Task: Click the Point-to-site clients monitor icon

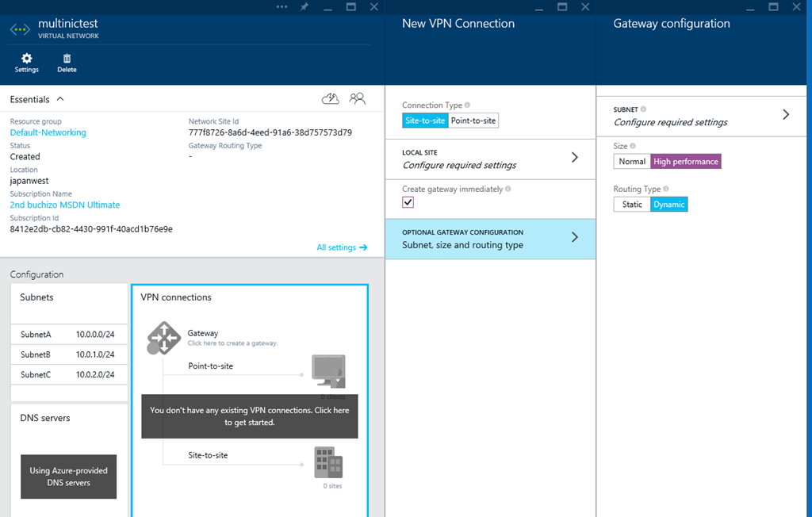Action: [x=328, y=369]
